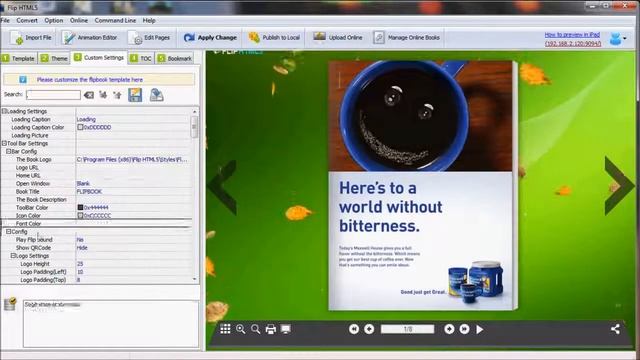Open the Command Line menu
The width and height of the screenshot is (640, 360).
[x=115, y=20]
